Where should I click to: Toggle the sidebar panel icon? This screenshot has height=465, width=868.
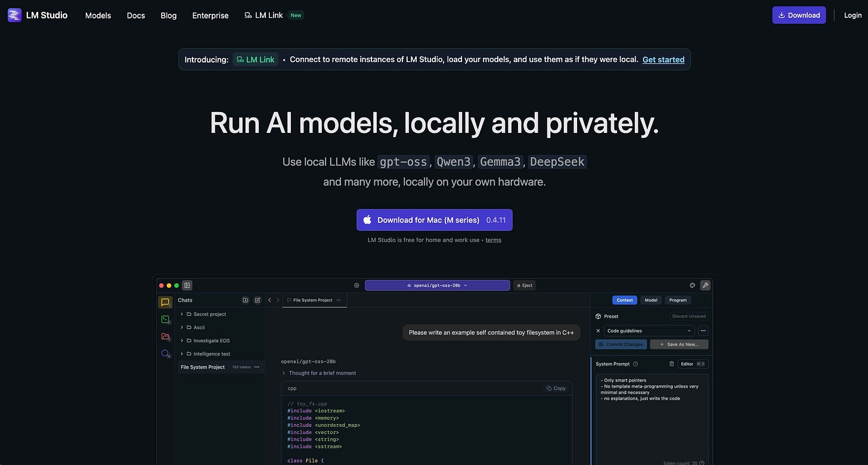point(187,286)
